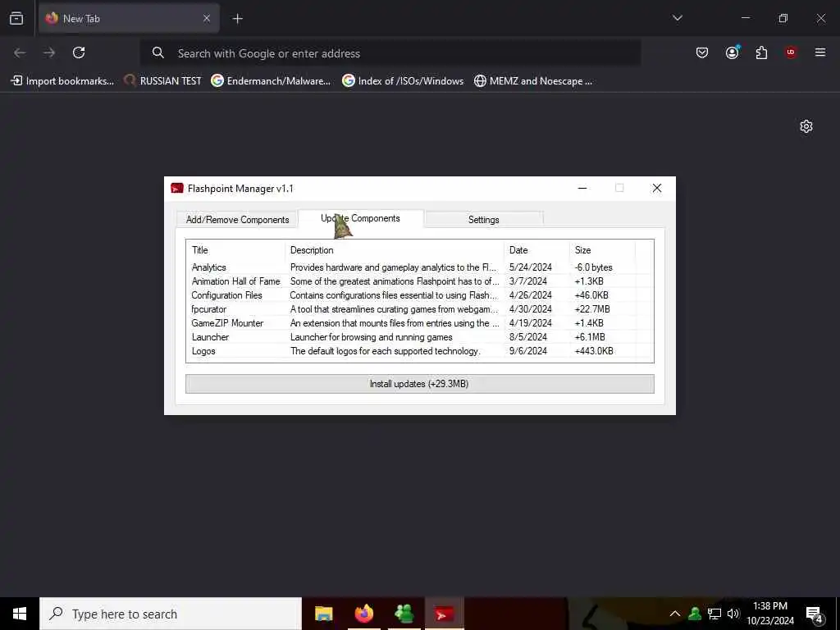
Task: Open the Firefox hamburger menu
Action: 820,52
